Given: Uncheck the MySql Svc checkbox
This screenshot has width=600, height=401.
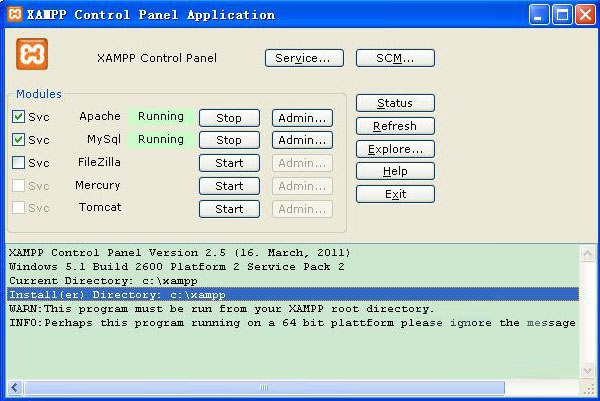Looking at the screenshot, I should tap(19, 140).
